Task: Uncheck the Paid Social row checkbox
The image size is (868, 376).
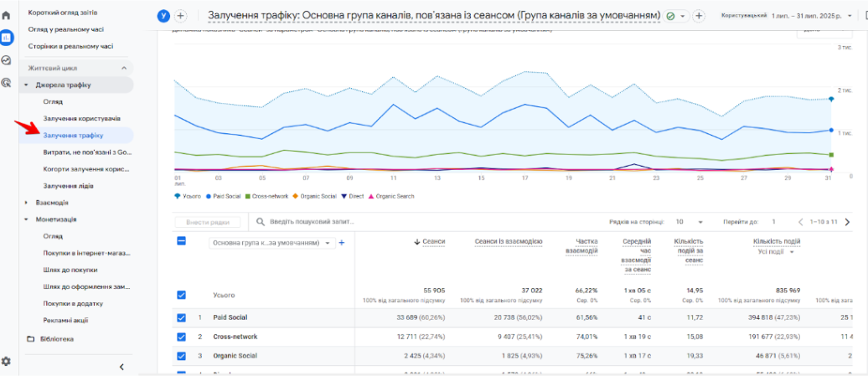Action: pos(181,317)
